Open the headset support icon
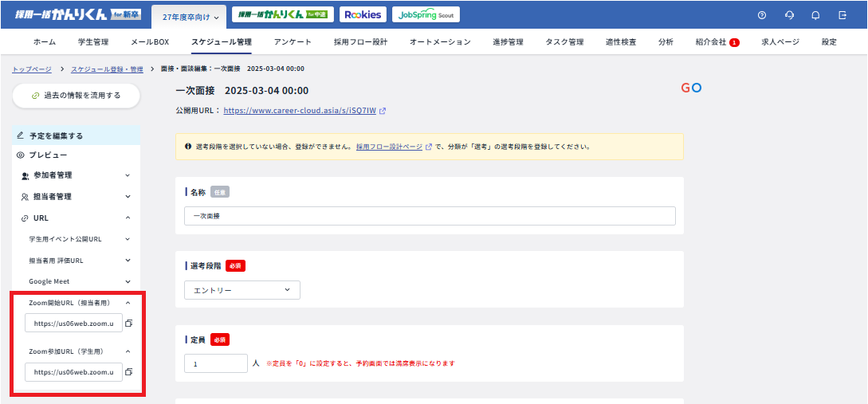Viewport: 868px width, 404px height. pos(789,15)
